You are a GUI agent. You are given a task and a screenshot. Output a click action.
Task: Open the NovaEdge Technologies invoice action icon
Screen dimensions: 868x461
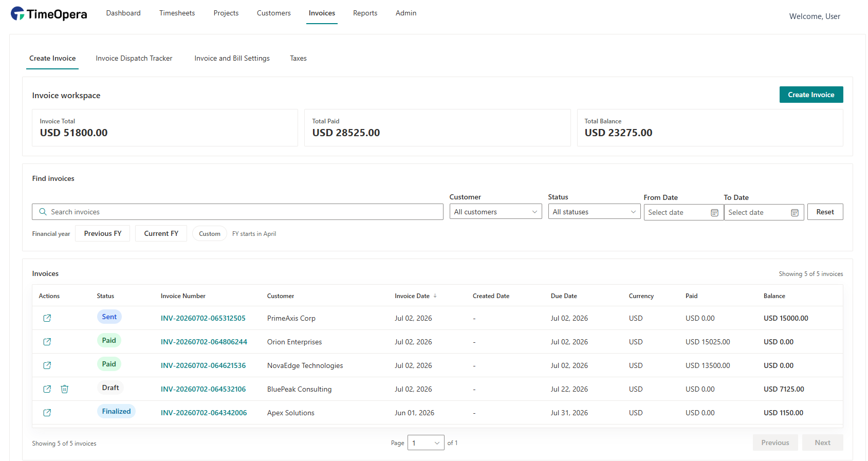click(47, 365)
